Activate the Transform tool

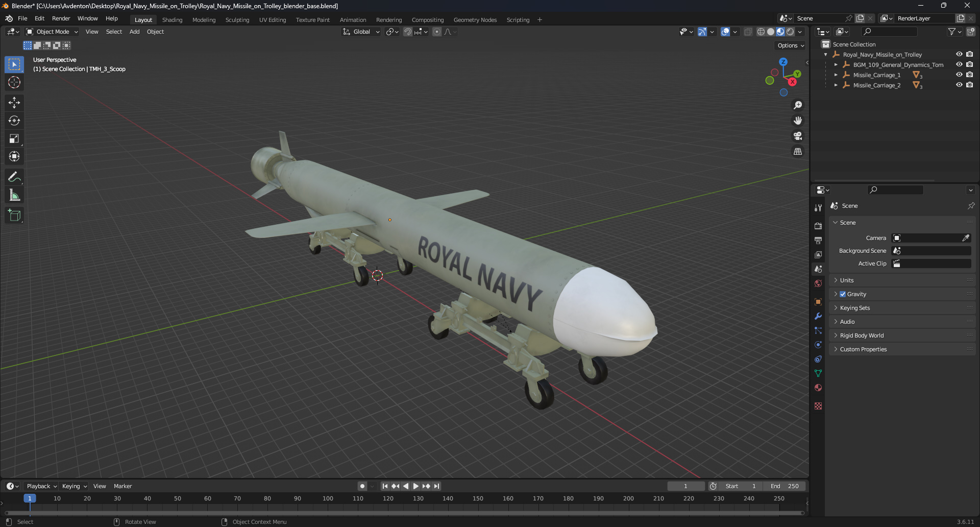click(14, 156)
